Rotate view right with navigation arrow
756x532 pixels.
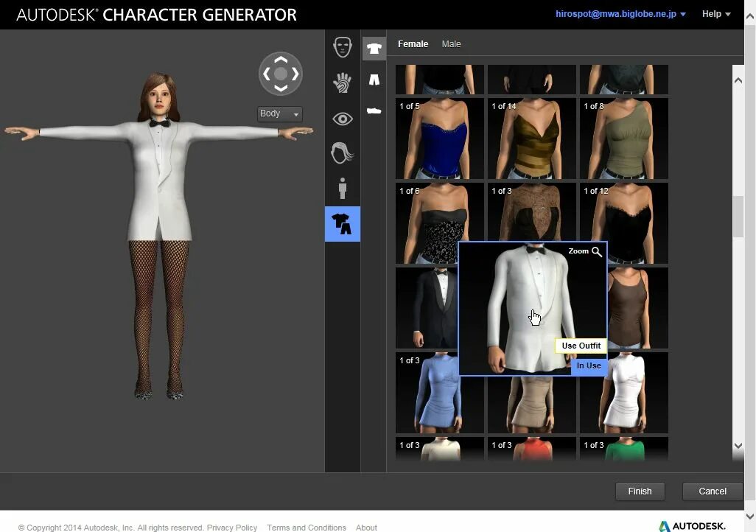(295, 74)
